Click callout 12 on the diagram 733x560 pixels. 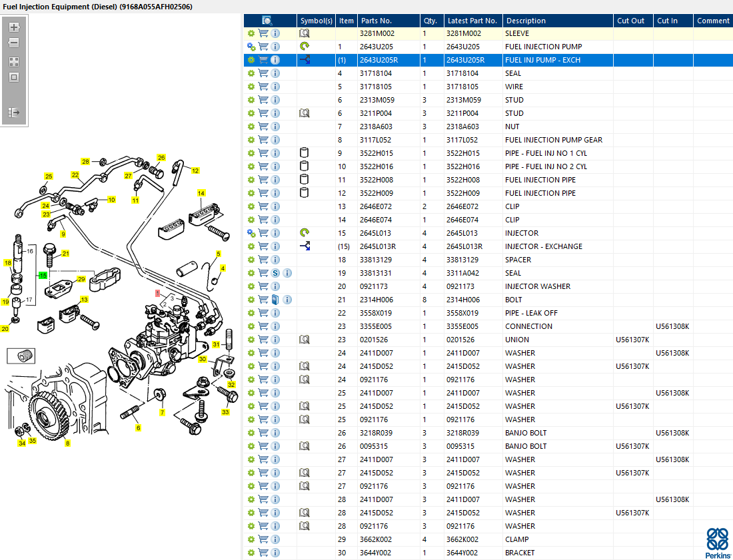pyautogui.click(x=195, y=170)
